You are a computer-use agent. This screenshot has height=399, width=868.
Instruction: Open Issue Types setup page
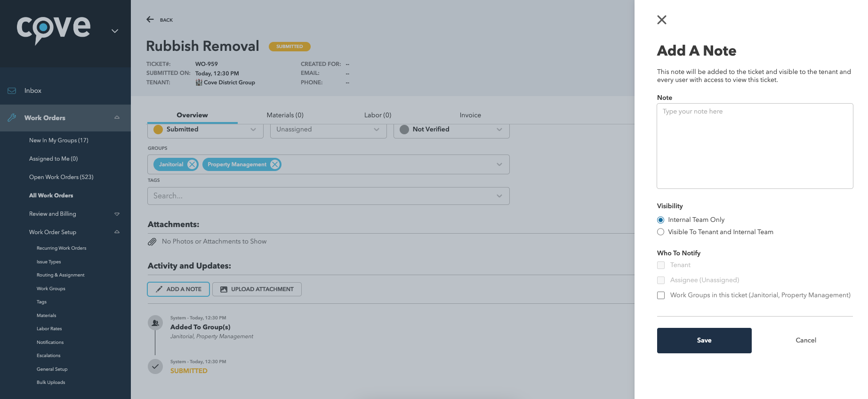48,262
